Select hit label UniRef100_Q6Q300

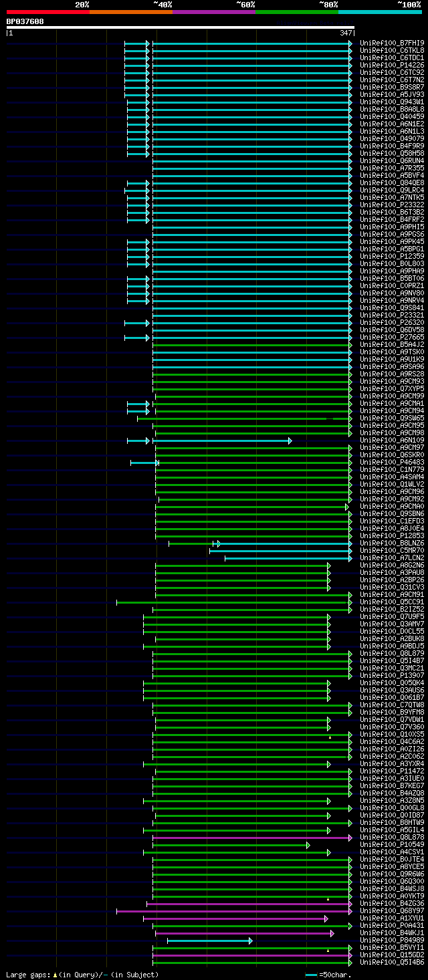click(392, 881)
